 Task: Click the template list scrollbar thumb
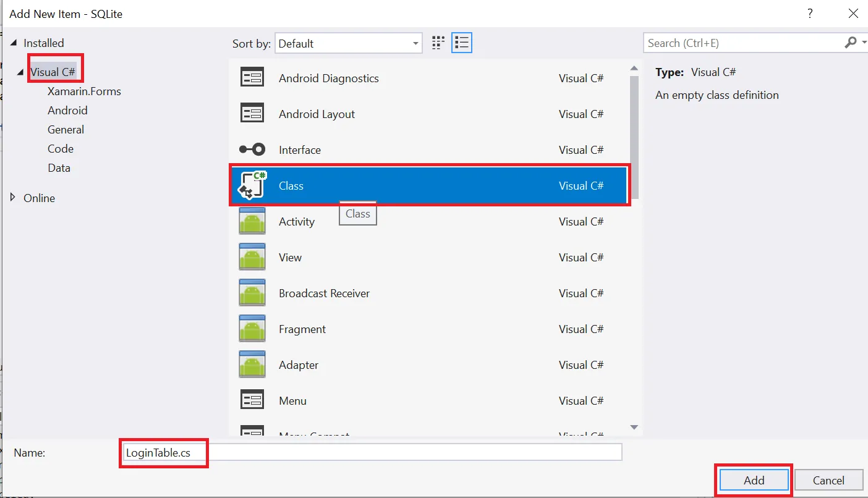pos(634,138)
